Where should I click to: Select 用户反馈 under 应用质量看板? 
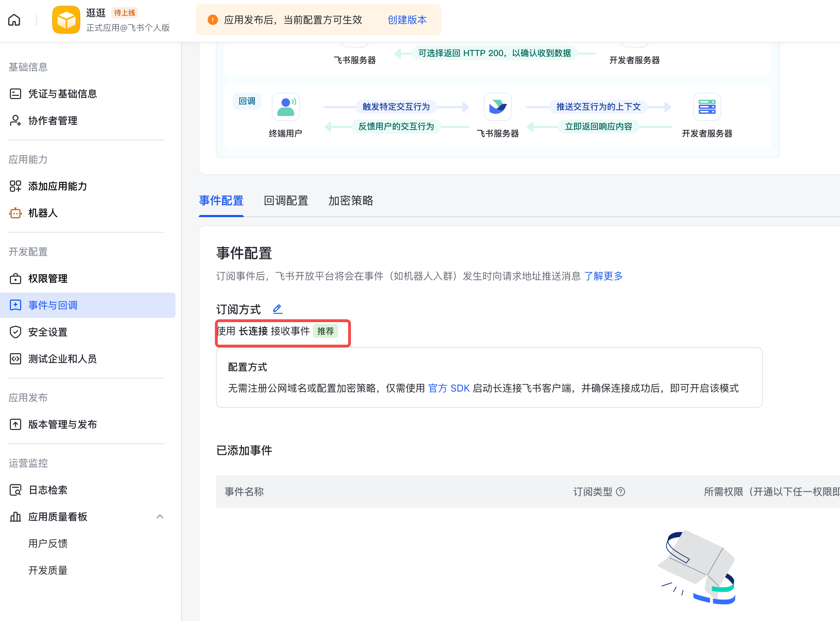pyautogui.click(x=48, y=543)
